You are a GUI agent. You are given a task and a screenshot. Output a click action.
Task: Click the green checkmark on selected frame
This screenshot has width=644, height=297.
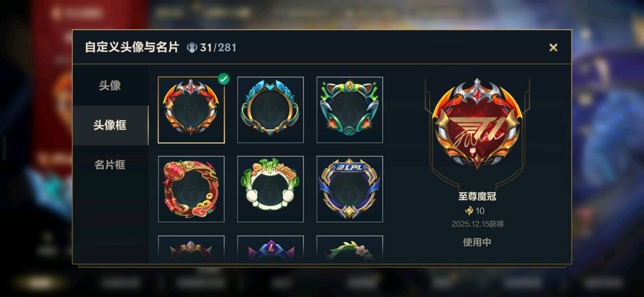click(224, 79)
